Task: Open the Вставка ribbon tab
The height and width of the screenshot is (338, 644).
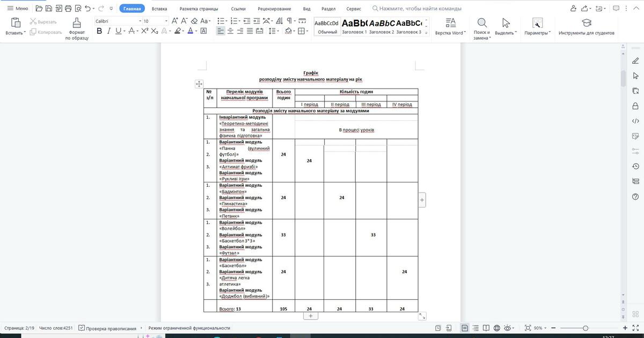Action: [159, 9]
